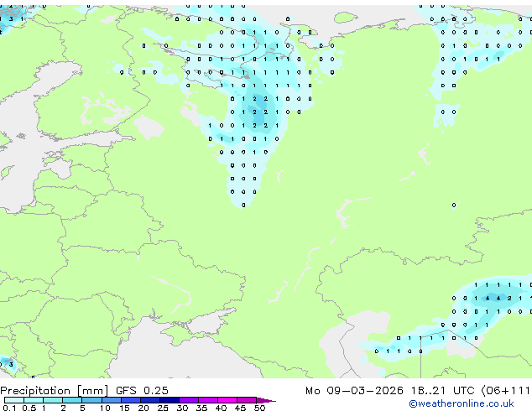The height and width of the screenshot is (411, 532).
Task: Click the 2–5 mm legend color swatch
Action: coord(72,400)
